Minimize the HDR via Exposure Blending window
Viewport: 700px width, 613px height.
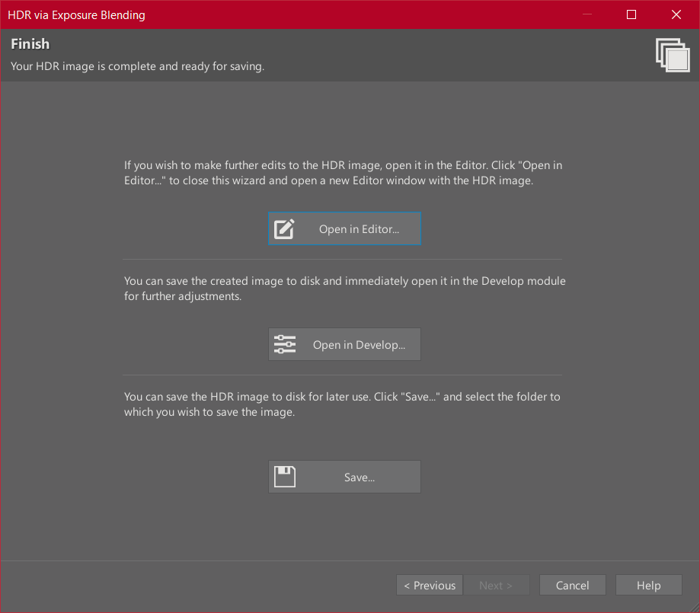pyautogui.click(x=587, y=14)
